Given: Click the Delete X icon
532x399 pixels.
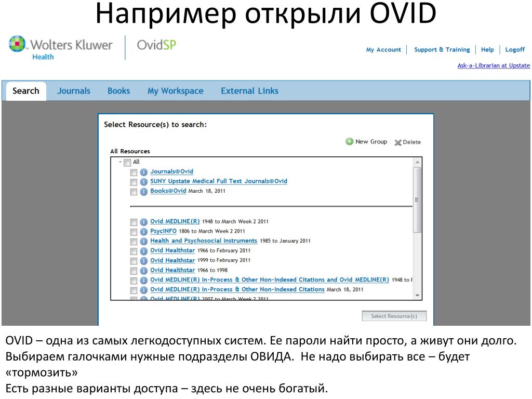Looking at the screenshot, I should click(397, 142).
